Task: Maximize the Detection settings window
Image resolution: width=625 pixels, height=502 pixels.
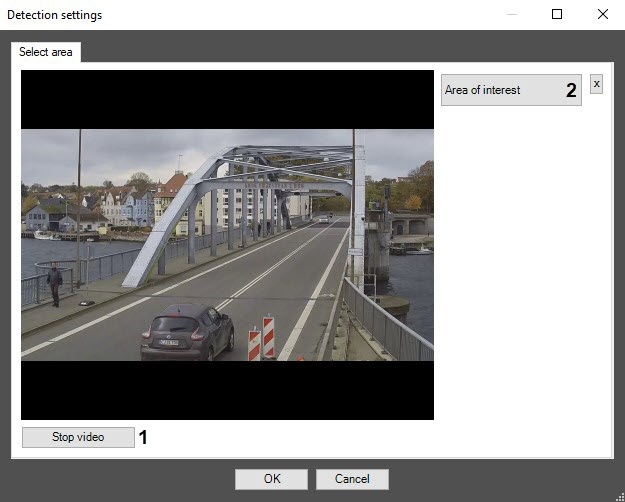Action: 557,14
